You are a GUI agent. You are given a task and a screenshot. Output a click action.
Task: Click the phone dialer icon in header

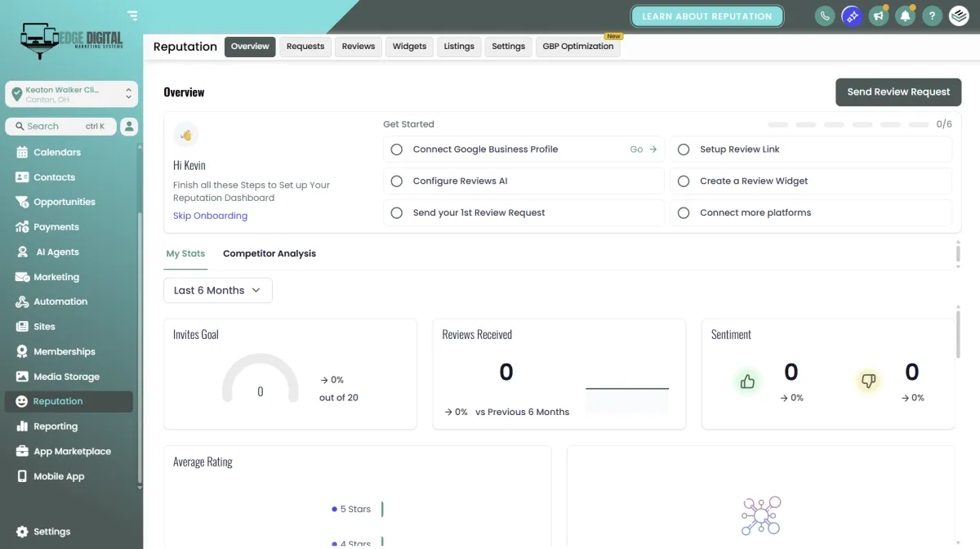click(x=825, y=16)
